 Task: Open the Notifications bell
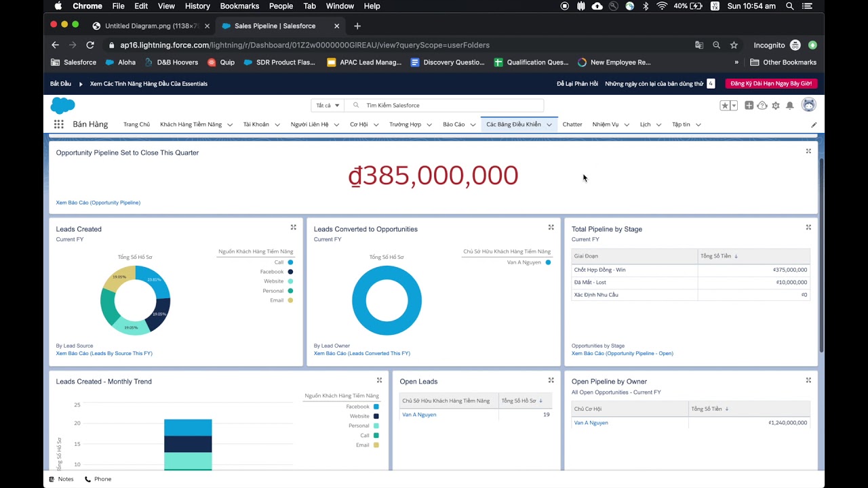[790, 106]
